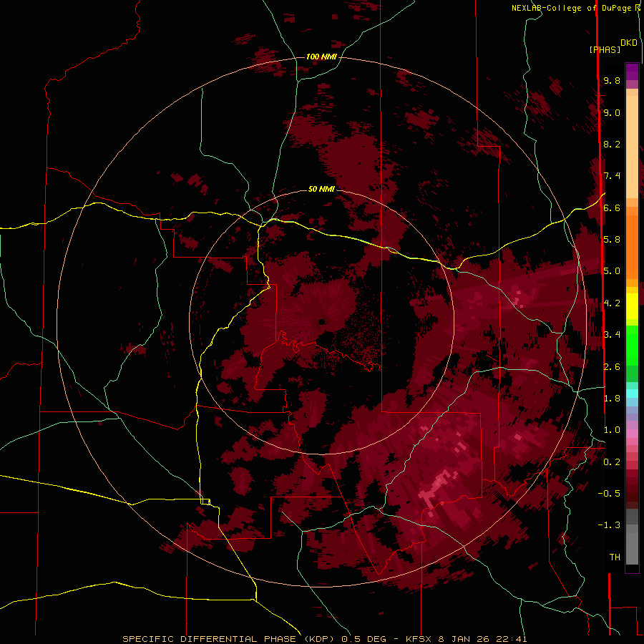Click the DKD legend header label
This screenshot has width=644, height=644.
point(629,43)
